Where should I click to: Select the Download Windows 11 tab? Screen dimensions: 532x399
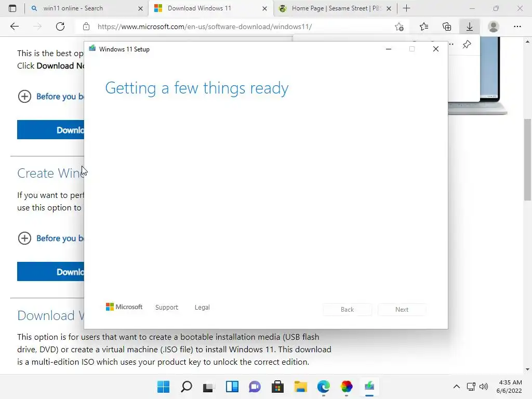210,8
